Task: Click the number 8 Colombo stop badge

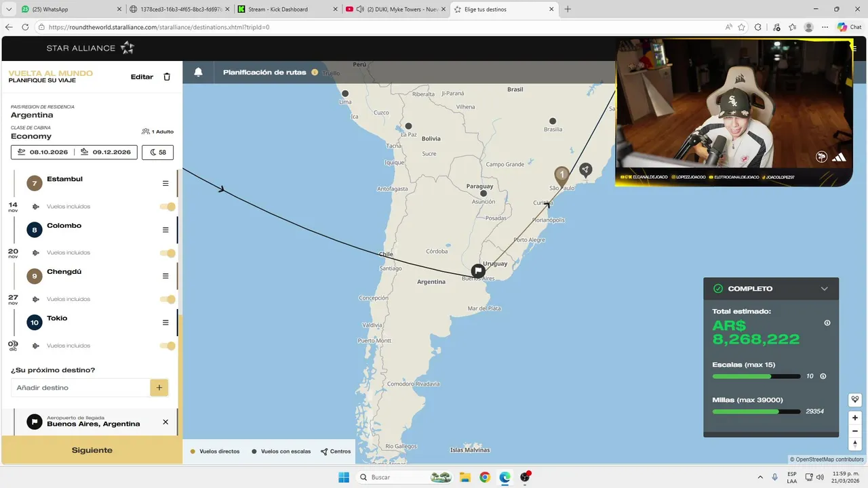Action: 34,230
